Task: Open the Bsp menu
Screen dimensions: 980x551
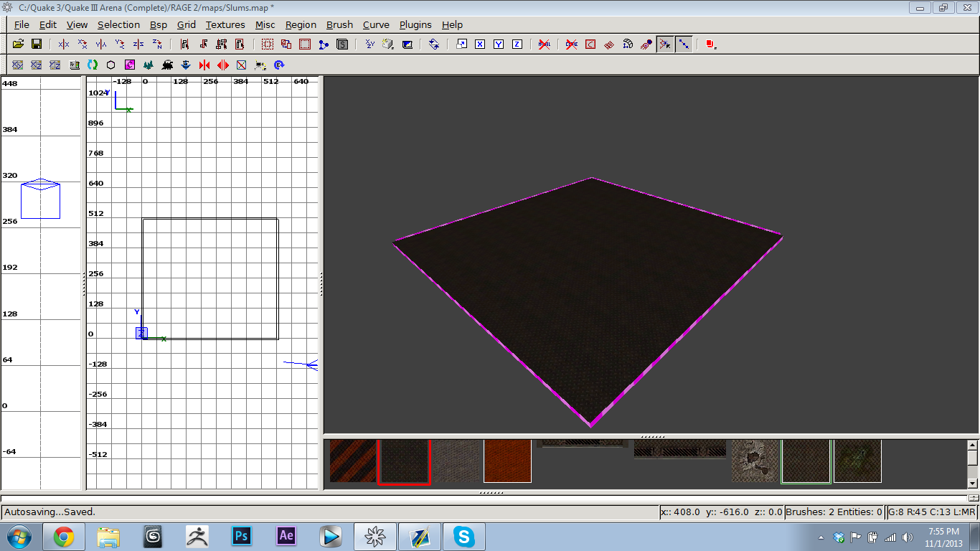Action: (x=158, y=24)
